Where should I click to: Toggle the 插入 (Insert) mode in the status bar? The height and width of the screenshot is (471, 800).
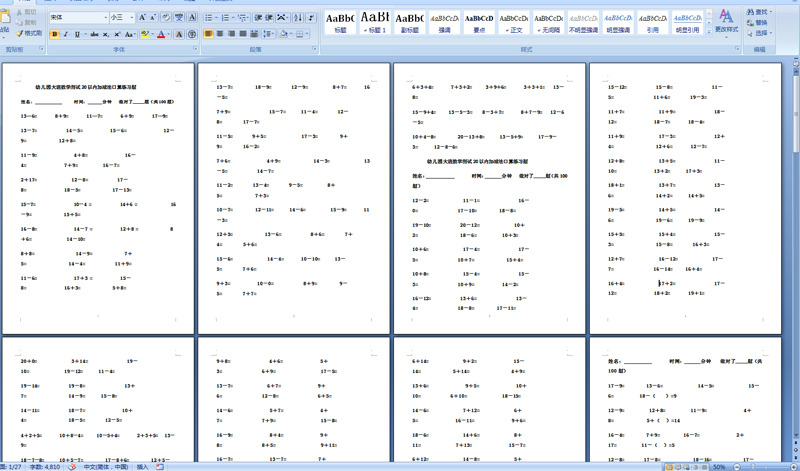click(142, 467)
